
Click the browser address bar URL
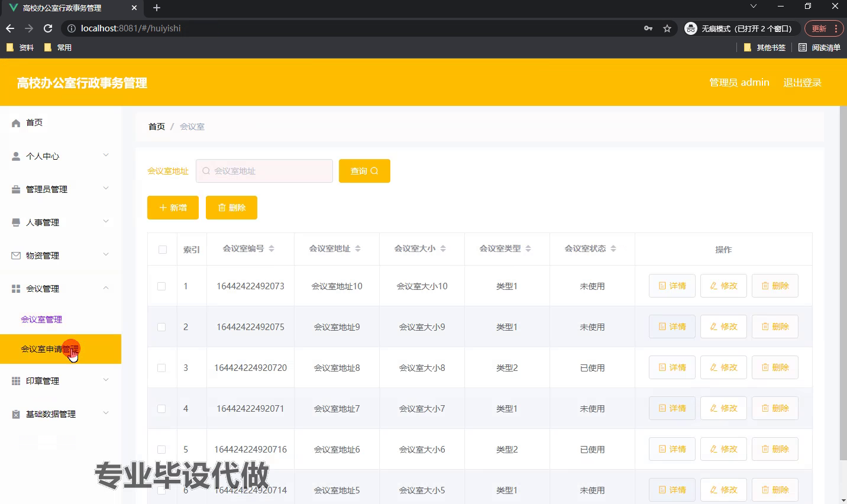[131, 28]
